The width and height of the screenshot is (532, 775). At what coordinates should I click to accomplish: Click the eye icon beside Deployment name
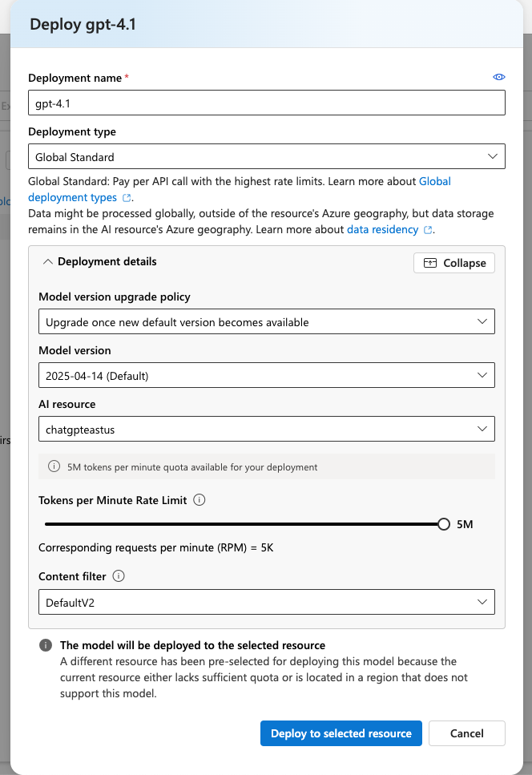pyautogui.click(x=499, y=77)
